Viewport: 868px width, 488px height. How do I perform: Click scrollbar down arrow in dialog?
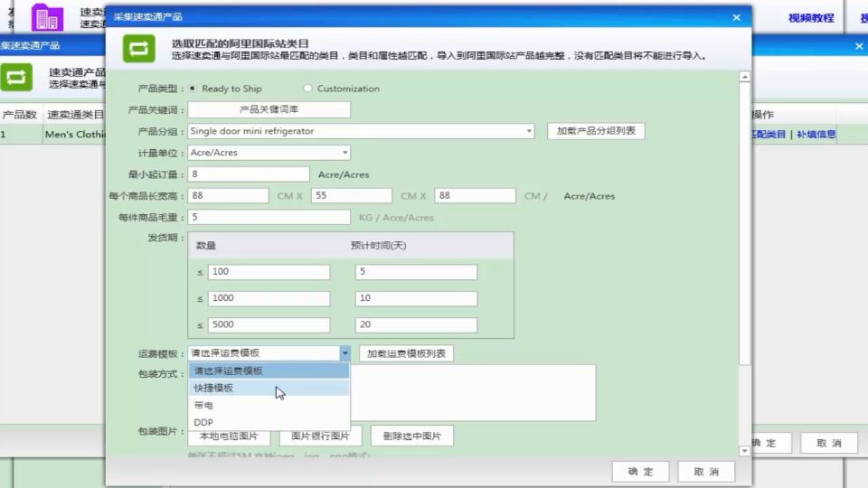pyautogui.click(x=744, y=451)
